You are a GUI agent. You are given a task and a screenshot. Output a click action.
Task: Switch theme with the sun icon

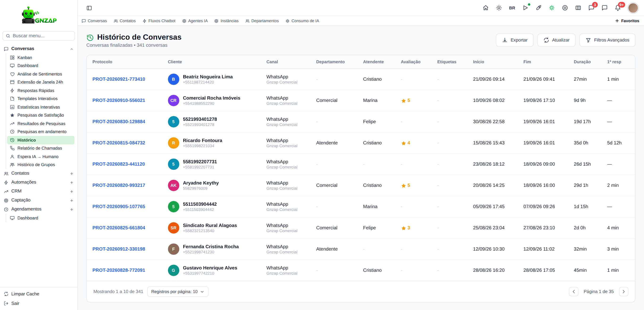tap(499, 8)
